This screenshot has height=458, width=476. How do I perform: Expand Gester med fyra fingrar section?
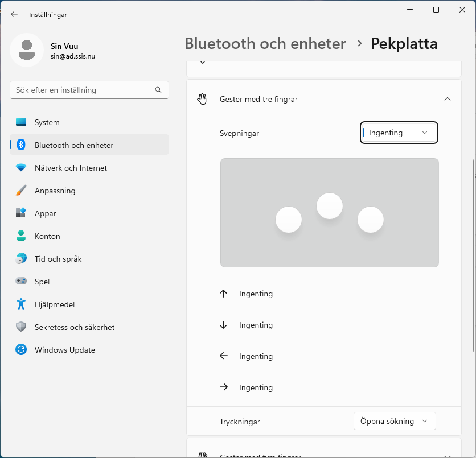447,454
